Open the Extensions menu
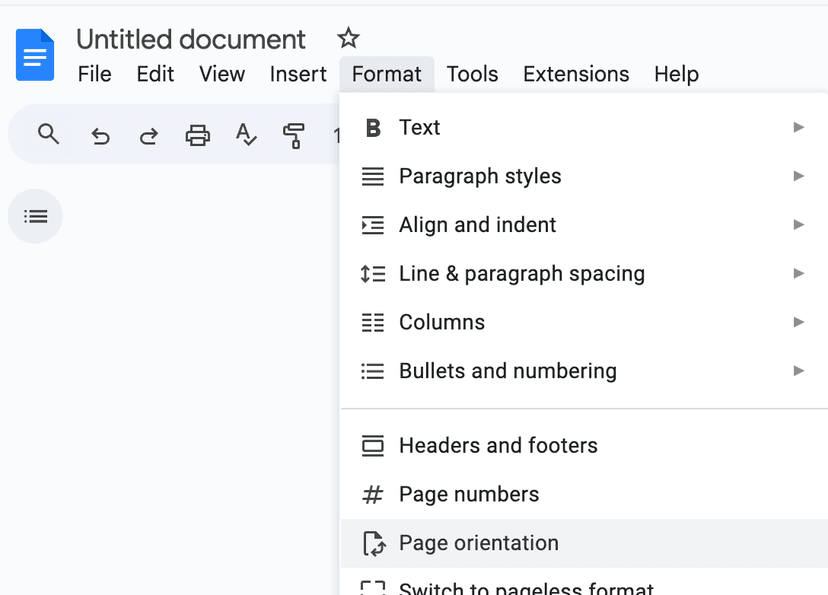Screen dimensions: 828x595 (575, 73)
